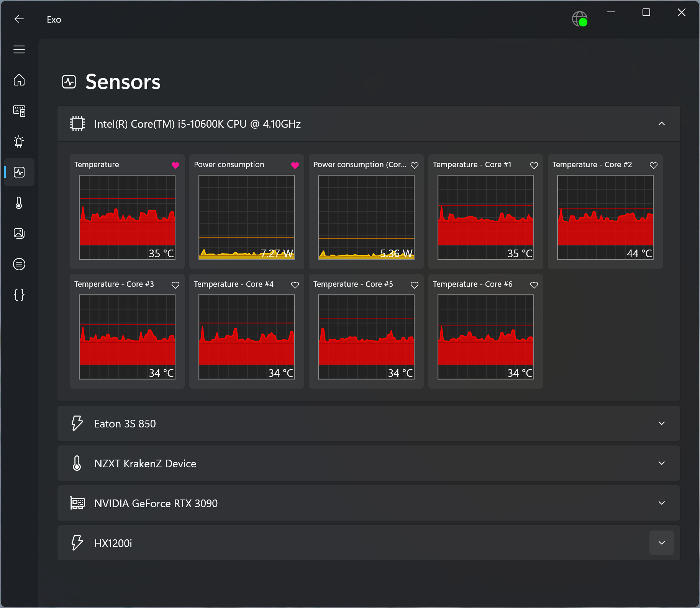Collapse the Intel Core i5-10600K CPU section
Image resolution: width=700 pixels, height=608 pixels.
(662, 124)
